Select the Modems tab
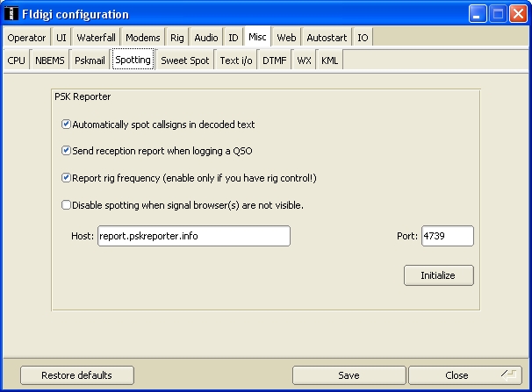This screenshot has height=392, width=532. pyautogui.click(x=142, y=38)
